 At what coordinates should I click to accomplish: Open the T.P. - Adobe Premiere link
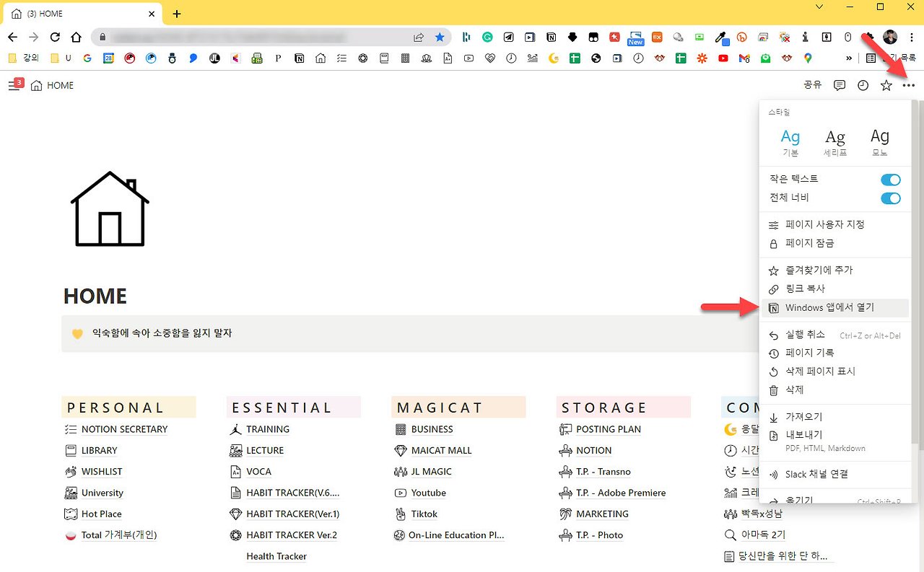pos(621,493)
